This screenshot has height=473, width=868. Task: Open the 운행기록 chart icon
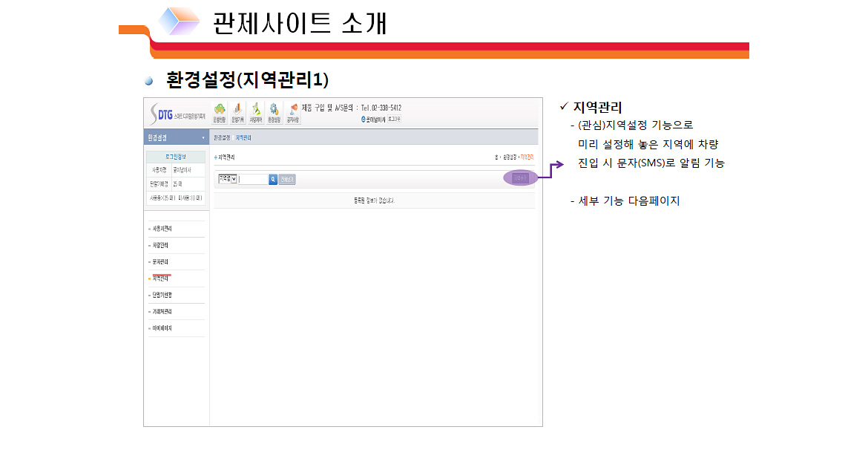coord(237,111)
